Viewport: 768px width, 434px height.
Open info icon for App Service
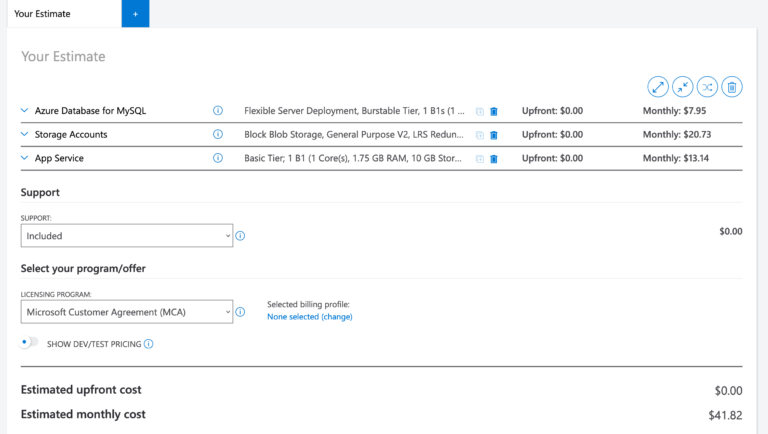(x=218, y=158)
